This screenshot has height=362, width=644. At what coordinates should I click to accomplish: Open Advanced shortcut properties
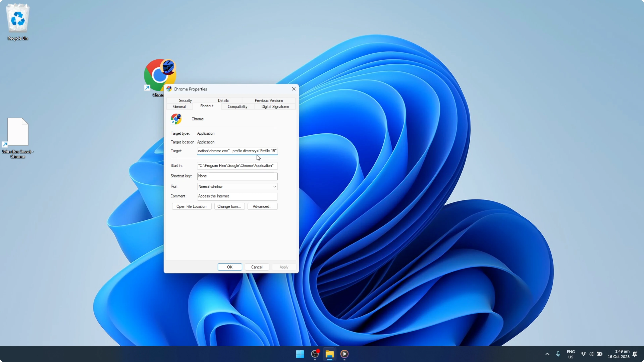[x=262, y=206]
